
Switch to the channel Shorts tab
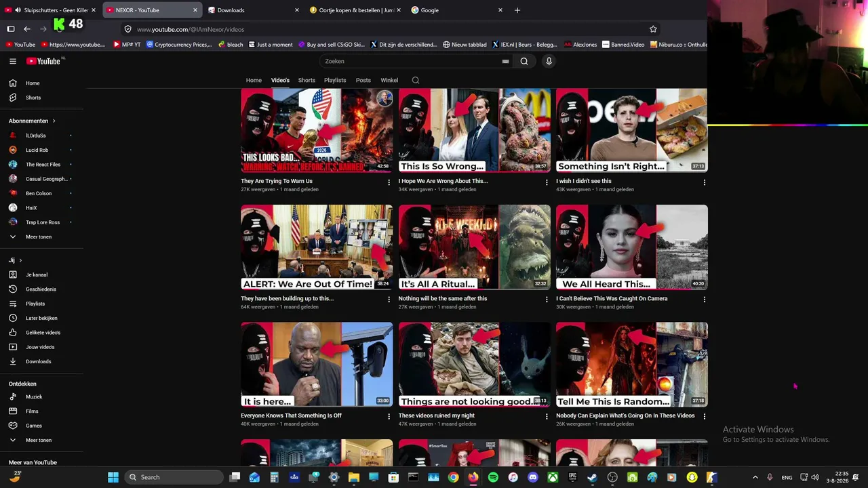[307, 80]
